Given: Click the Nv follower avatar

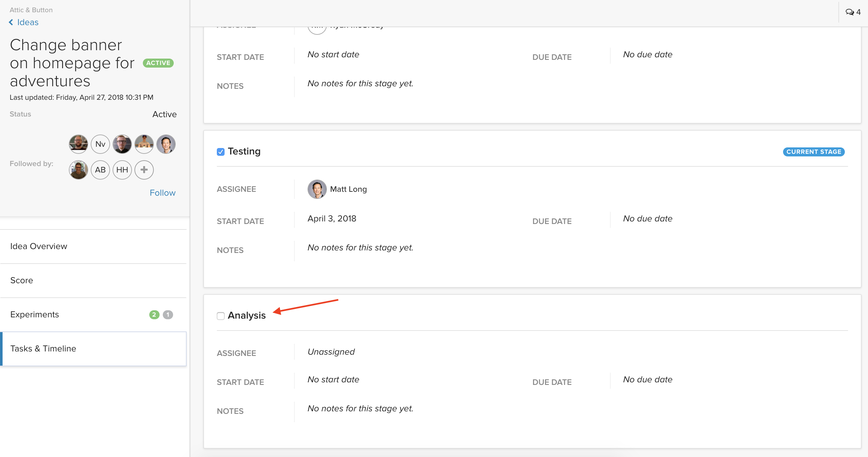Looking at the screenshot, I should 100,144.
